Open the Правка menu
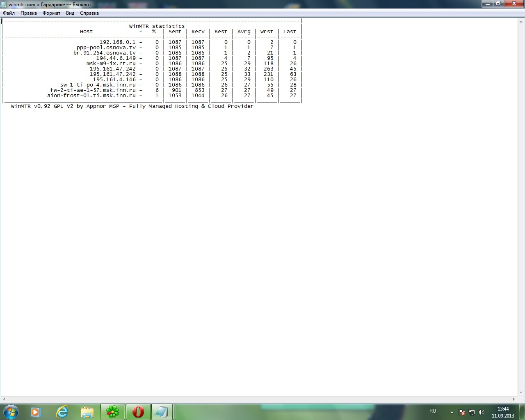525x420 pixels. click(x=29, y=13)
